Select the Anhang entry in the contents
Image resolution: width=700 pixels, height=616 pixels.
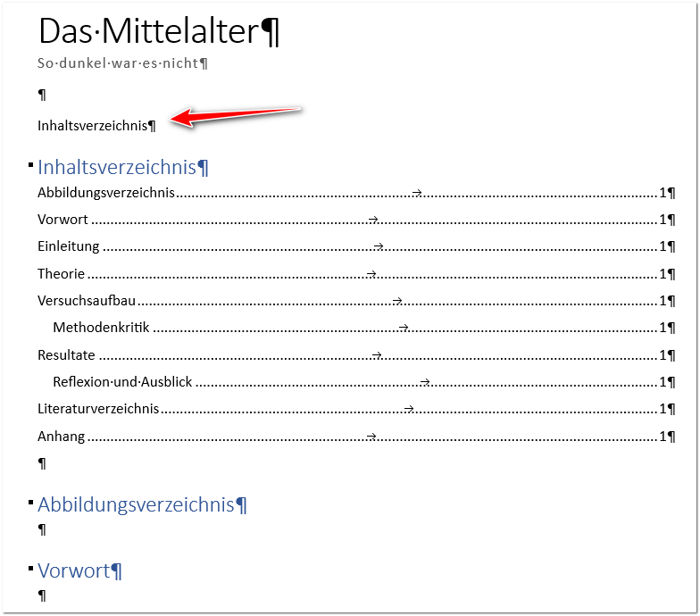pyautogui.click(x=61, y=437)
